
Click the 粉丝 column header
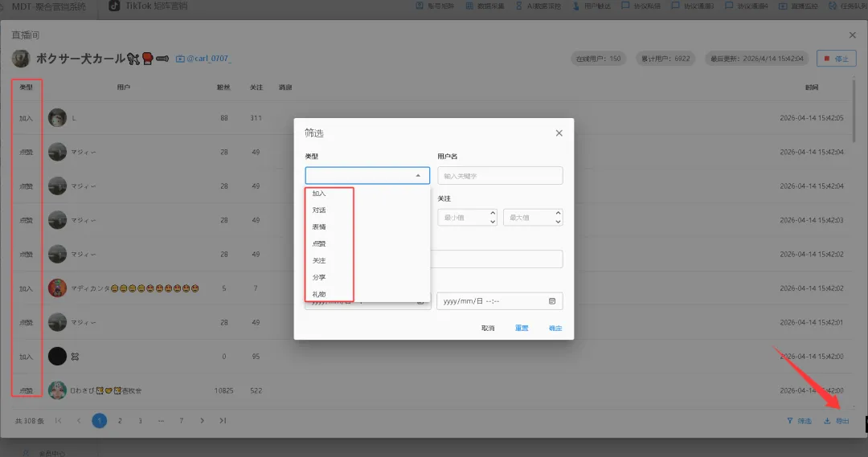coord(223,88)
